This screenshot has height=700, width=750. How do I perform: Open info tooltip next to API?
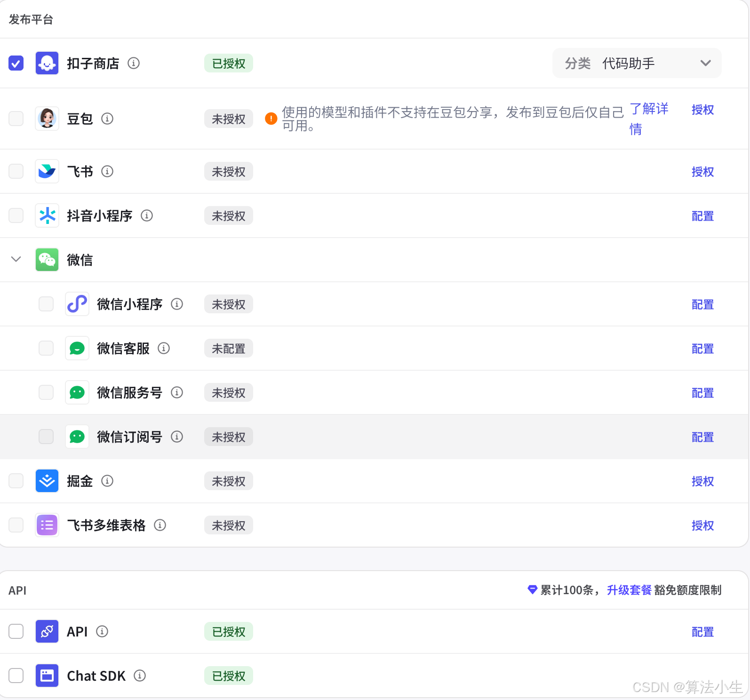pyautogui.click(x=102, y=631)
